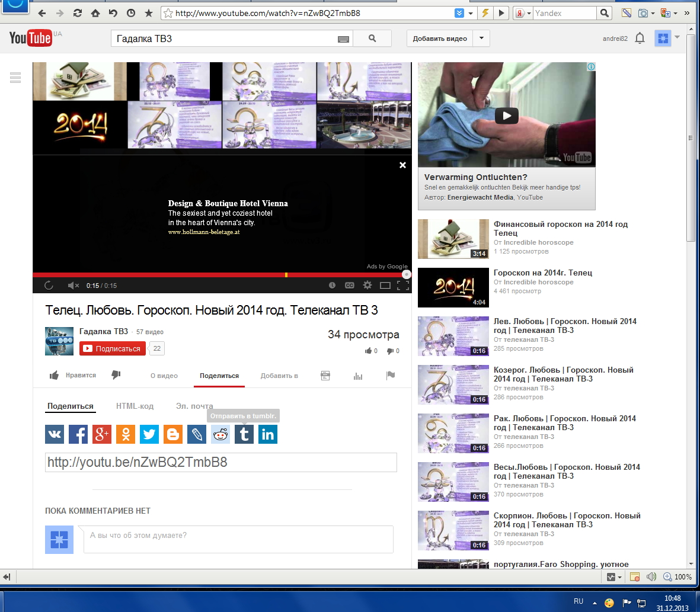Open Финансовый гороскоп на 2014 год Телец

click(x=560, y=228)
